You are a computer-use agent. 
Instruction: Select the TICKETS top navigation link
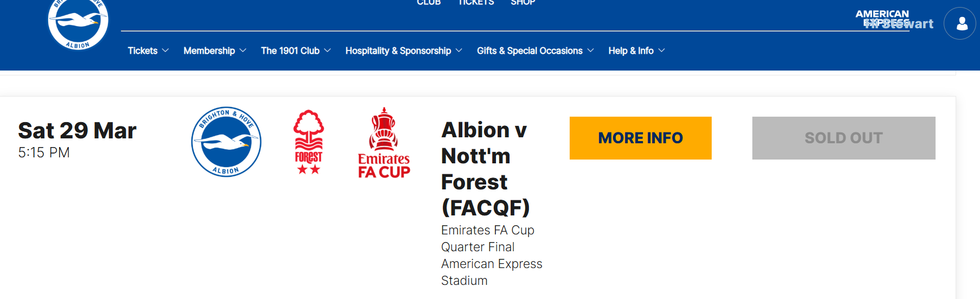476,3
